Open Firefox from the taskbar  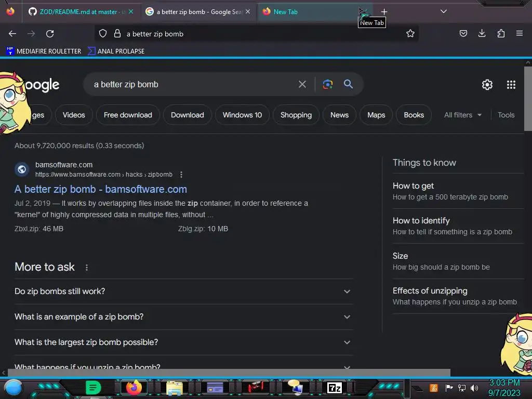134,388
